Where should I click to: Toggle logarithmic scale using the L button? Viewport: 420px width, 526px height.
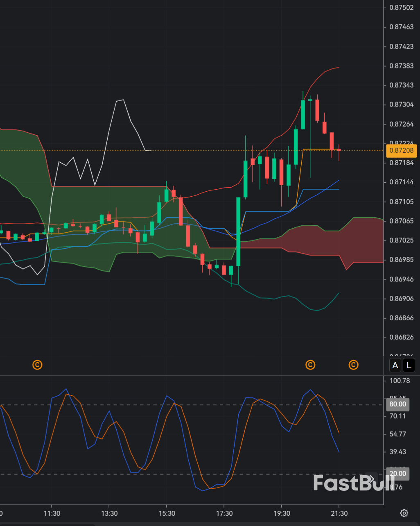(409, 365)
